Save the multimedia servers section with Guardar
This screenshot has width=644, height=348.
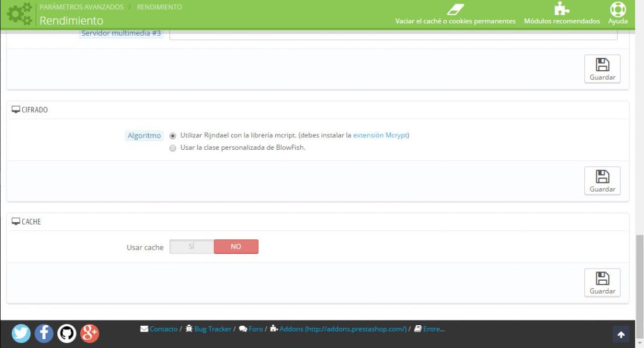tap(602, 69)
